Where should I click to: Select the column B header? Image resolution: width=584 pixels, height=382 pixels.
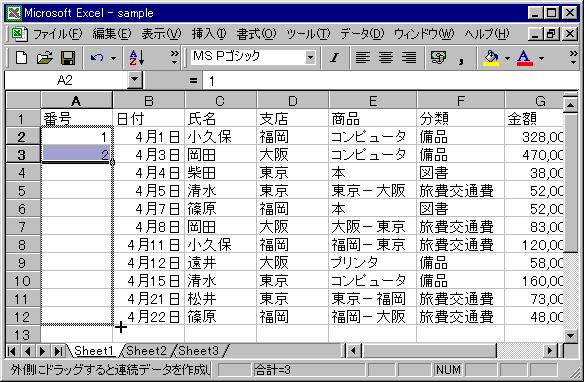149,101
